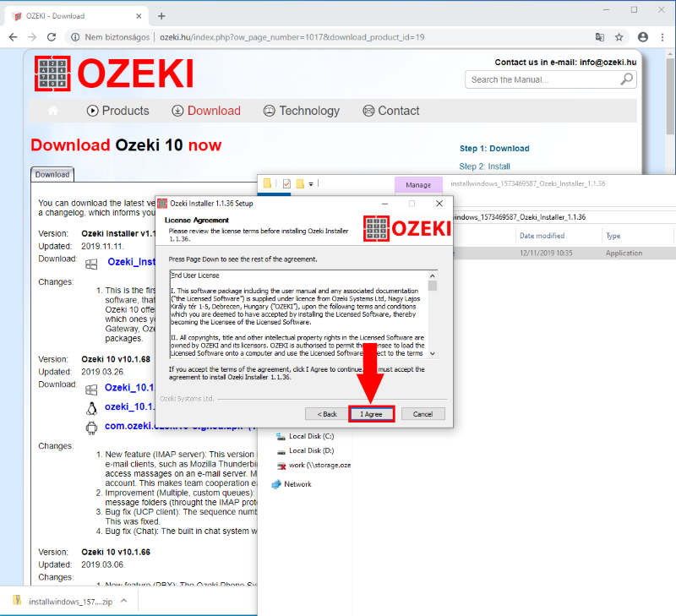Image resolution: width=676 pixels, height=616 pixels.
Task: Click in the 'Search the Manual...' field
Action: click(544, 79)
